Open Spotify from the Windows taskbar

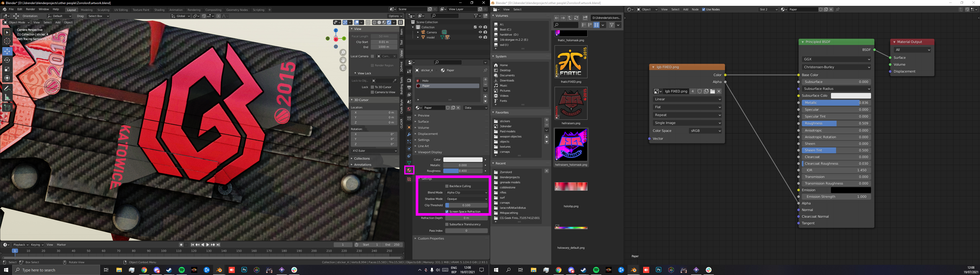pos(181,270)
